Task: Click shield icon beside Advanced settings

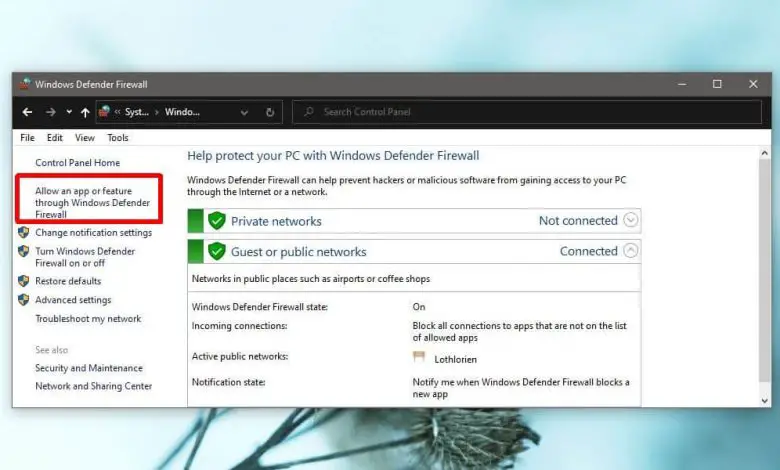Action: 23,299
